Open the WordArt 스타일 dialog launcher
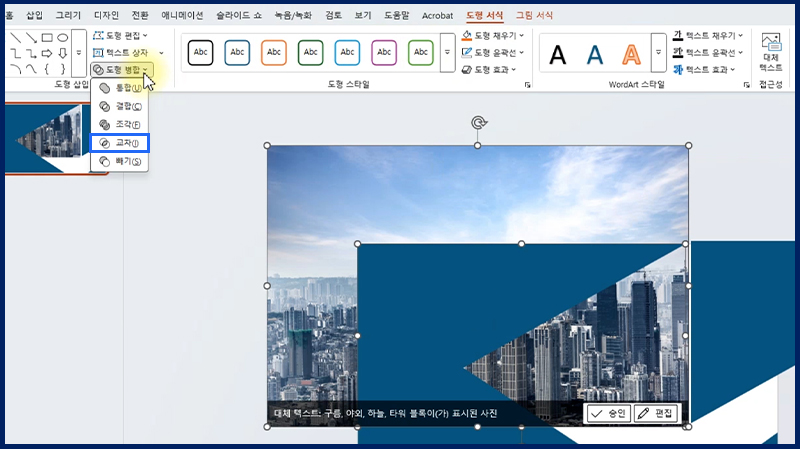 pos(747,85)
